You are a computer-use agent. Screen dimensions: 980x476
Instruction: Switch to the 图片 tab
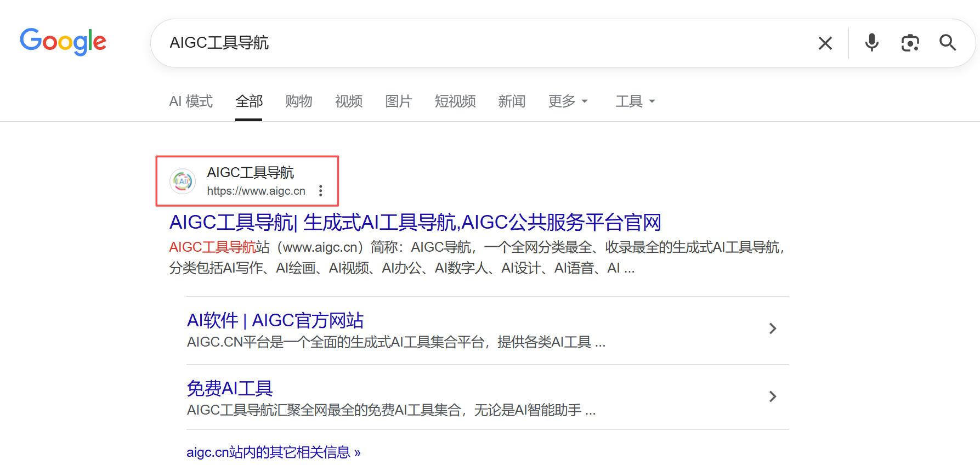[x=398, y=101]
